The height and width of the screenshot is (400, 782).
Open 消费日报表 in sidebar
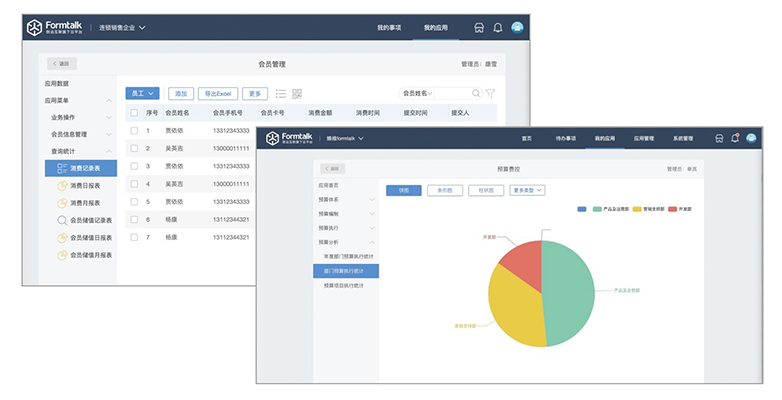pyautogui.click(x=90, y=185)
